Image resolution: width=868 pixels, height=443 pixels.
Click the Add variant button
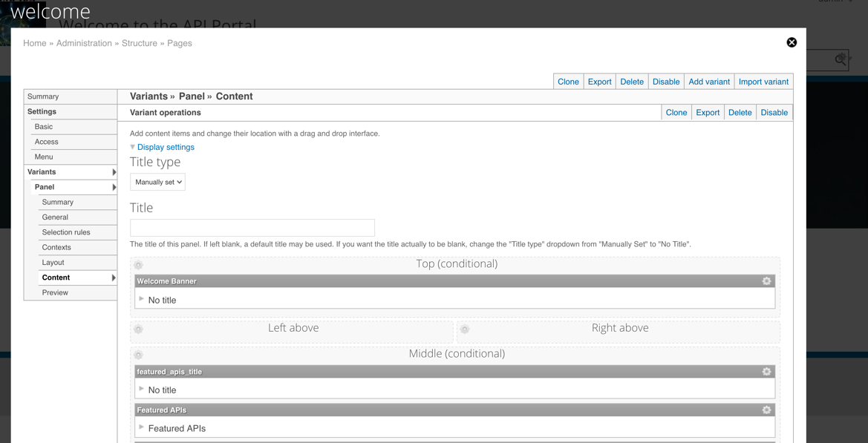pyautogui.click(x=709, y=82)
